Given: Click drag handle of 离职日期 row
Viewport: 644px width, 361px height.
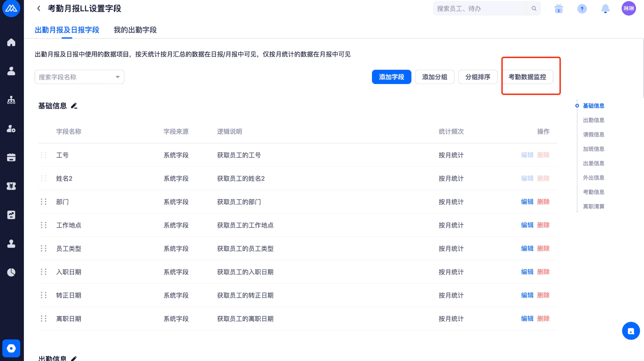Looking at the screenshot, I should pyautogui.click(x=43, y=318).
